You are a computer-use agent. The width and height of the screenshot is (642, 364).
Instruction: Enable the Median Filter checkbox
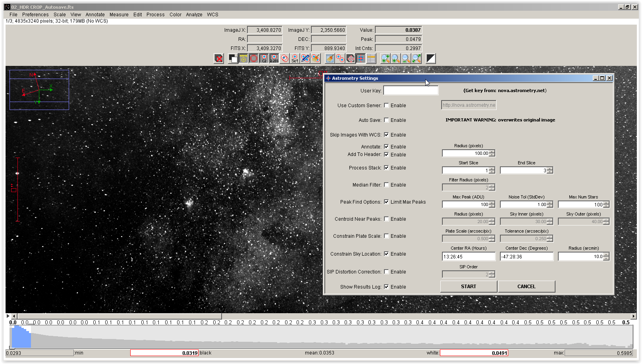pos(386,185)
